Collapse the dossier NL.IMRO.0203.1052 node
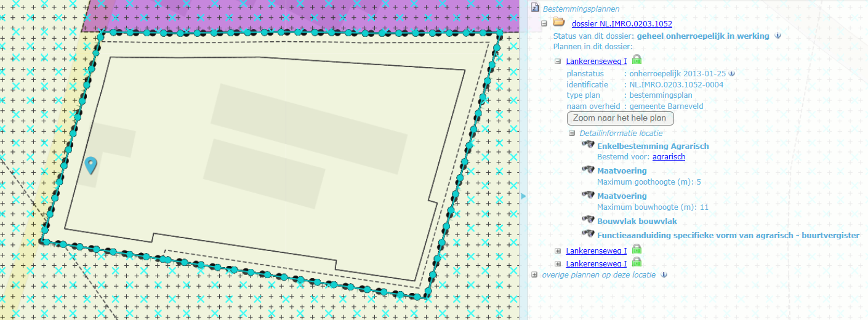This screenshot has height=320, width=868. (x=544, y=24)
